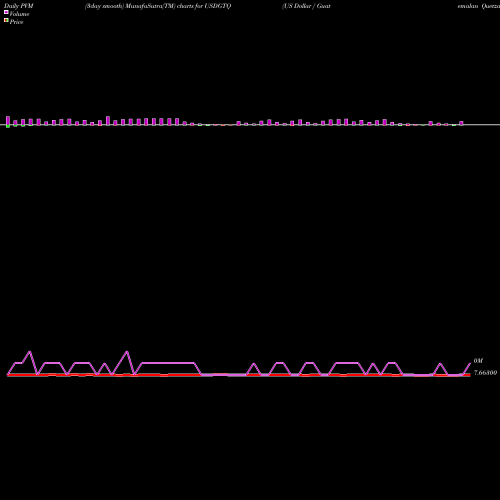Click the 0M volume value label
The height and width of the screenshot is (500, 500).
[x=478, y=361]
